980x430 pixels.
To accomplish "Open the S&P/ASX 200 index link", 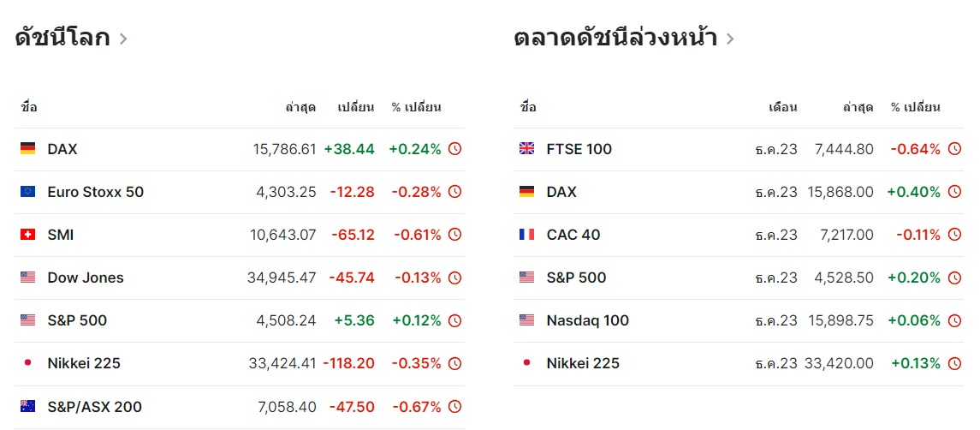I will [x=95, y=407].
